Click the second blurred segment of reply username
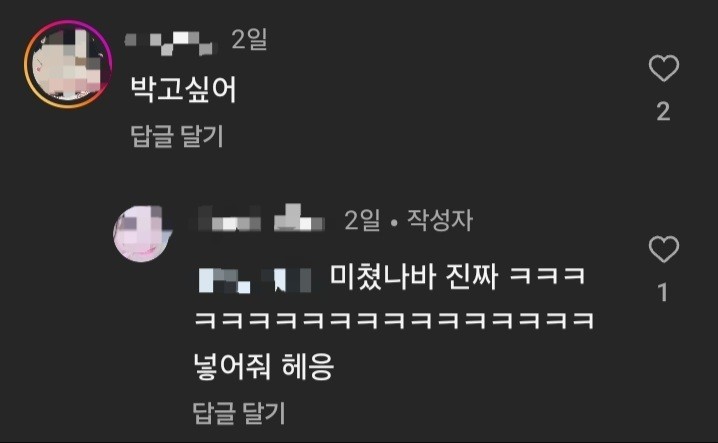Image resolution: width=718 pixels, height=443 pixels. 299,218
